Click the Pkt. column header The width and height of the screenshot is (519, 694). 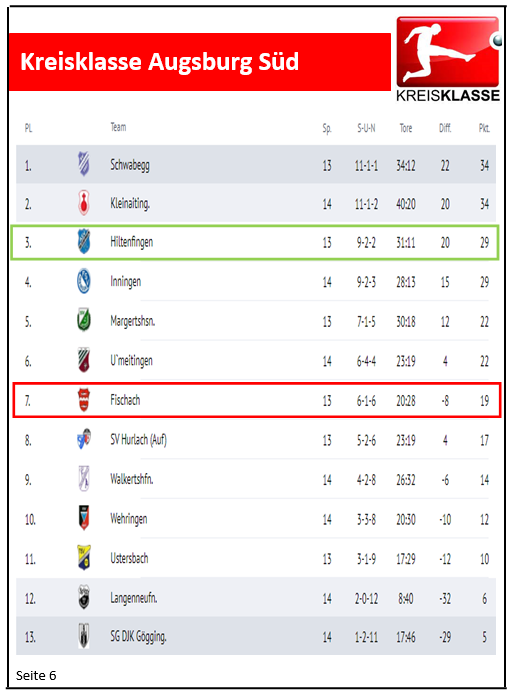[x=484, y=128]
